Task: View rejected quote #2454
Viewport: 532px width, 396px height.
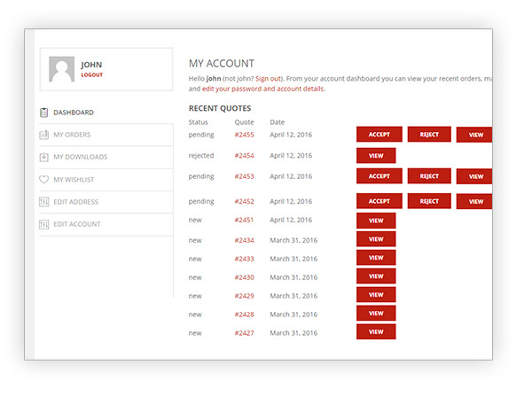Action: click(376, 156)
